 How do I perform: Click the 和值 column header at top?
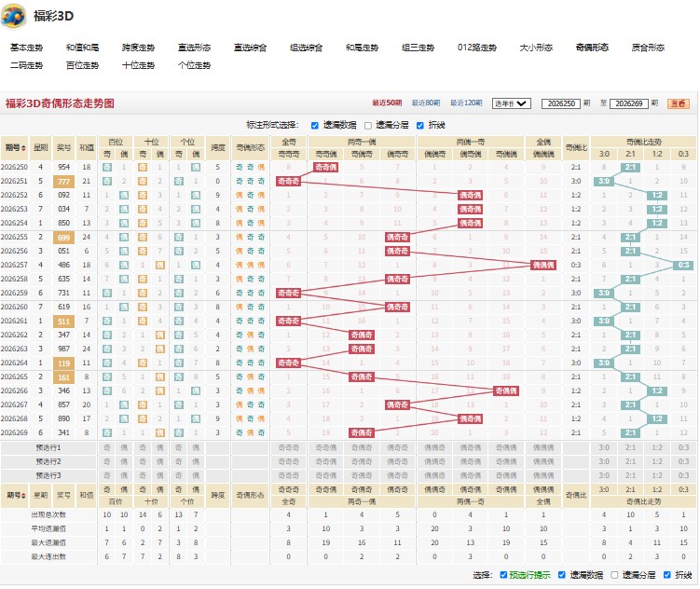click(87, 147)
